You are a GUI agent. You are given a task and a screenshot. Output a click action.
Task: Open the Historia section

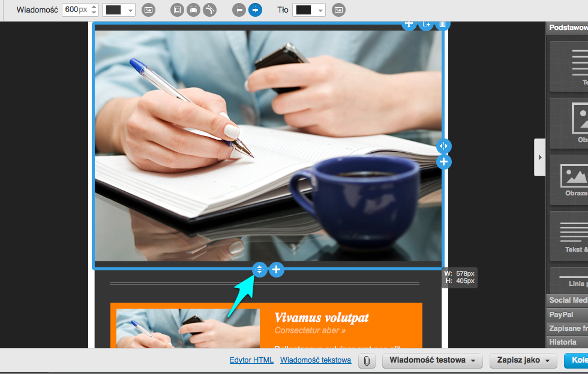[x=567, y=342]
